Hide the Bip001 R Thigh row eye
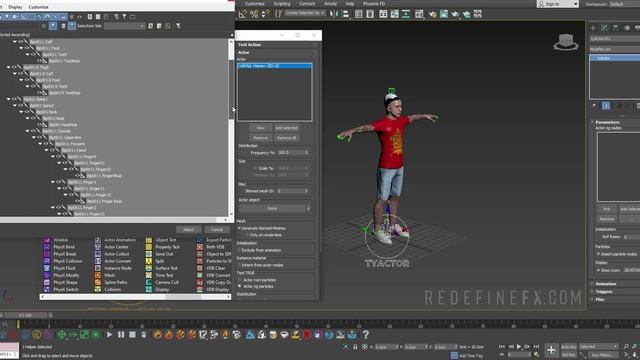The image size is (640, 360). pyautogui.click(x=14, y=67)
